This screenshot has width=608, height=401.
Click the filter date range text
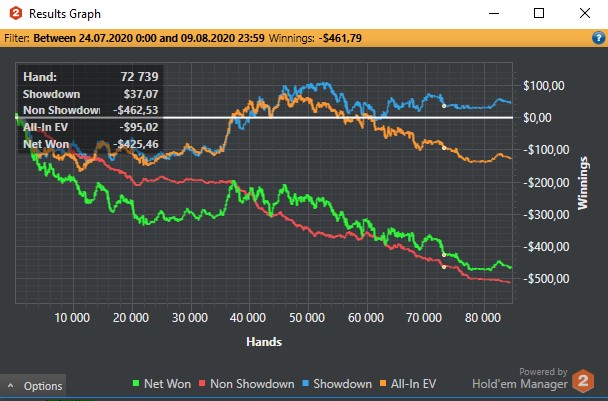point(149,38)
